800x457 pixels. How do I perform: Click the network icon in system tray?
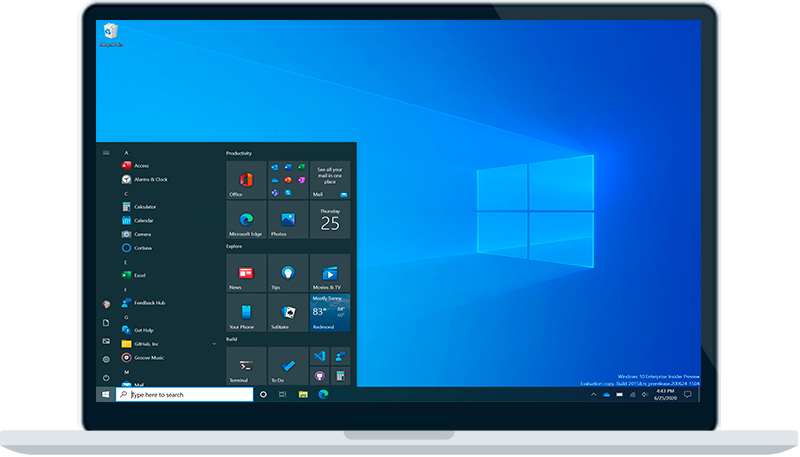click(x=632, y=394)
